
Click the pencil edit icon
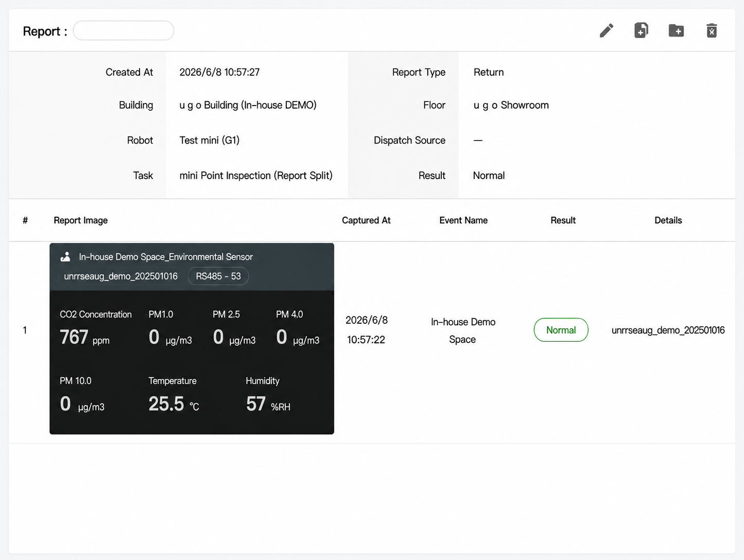tap(607, 31)
